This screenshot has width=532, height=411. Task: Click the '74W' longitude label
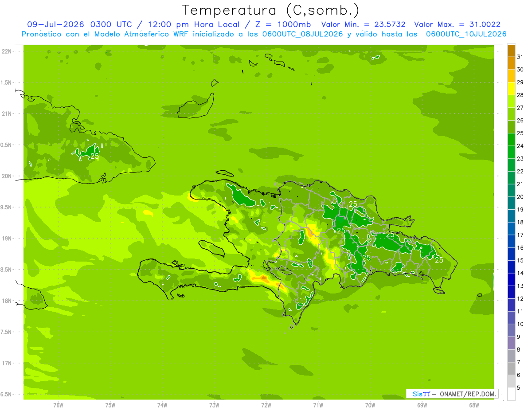[162, 405]
